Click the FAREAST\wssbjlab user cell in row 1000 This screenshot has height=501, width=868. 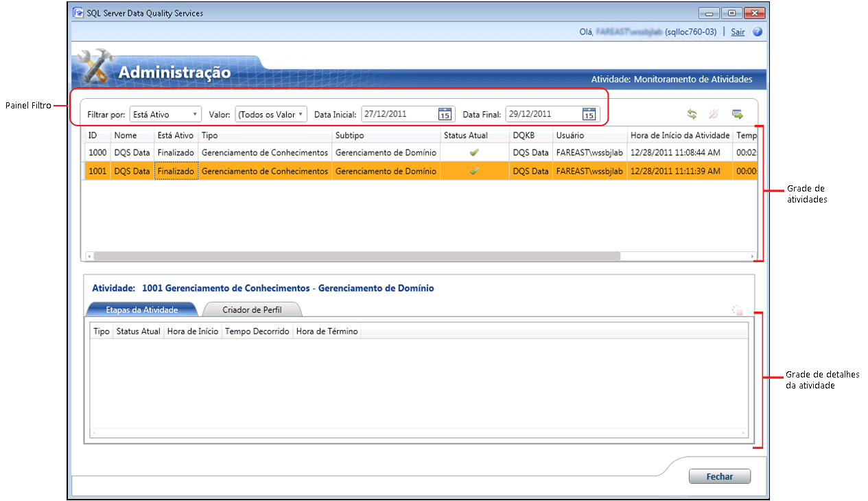click(590, 152)
